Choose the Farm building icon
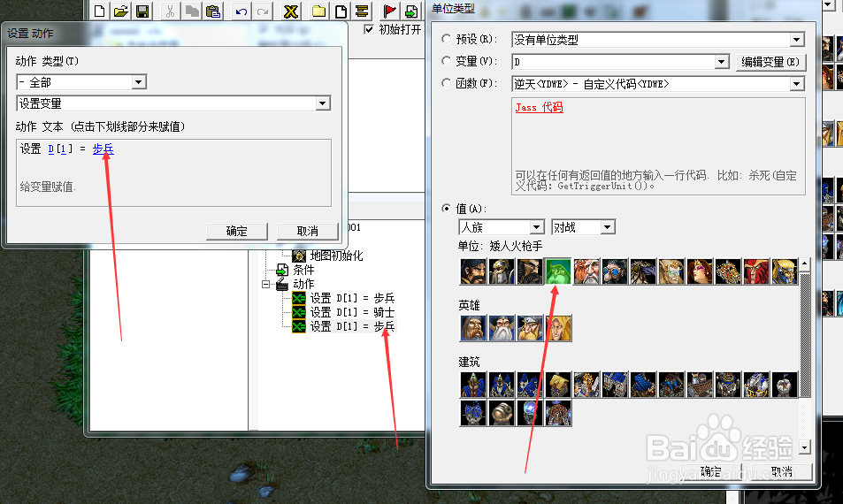Viewport: 843px width, 504px height. tap(558, 385)
